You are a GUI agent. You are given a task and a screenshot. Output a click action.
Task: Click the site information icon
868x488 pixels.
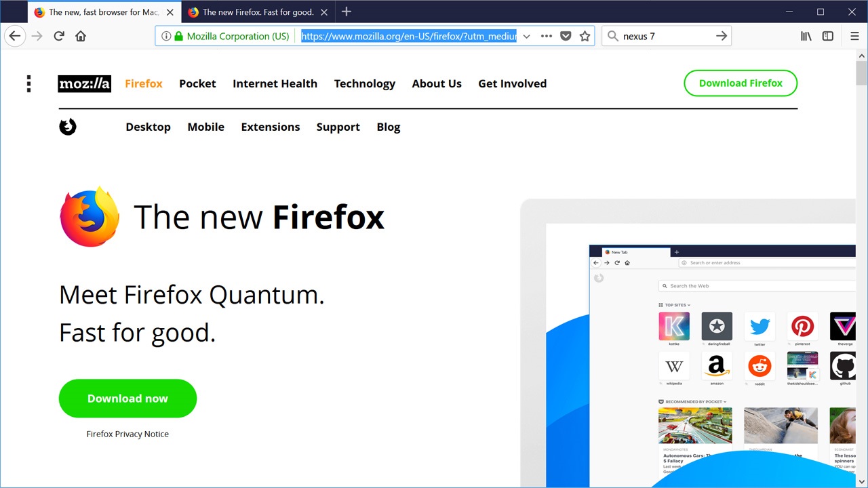click(x=166, y=36)
